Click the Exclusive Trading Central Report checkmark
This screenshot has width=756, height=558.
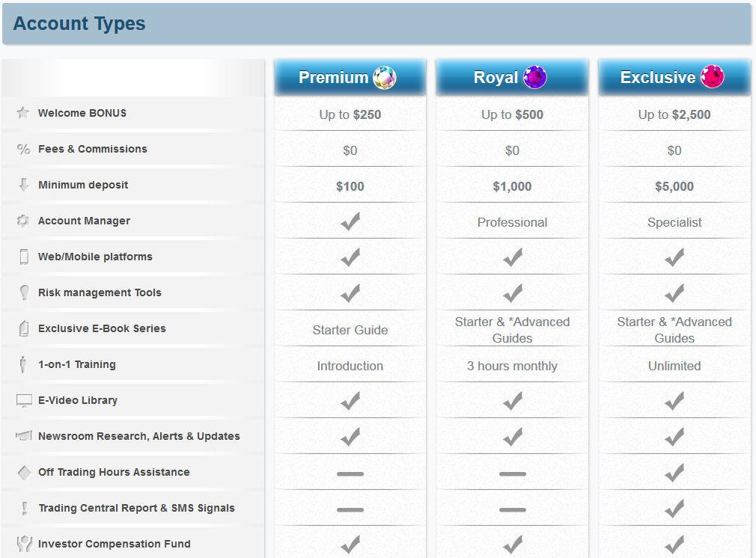pyautogui.click(x=674, y=509)
